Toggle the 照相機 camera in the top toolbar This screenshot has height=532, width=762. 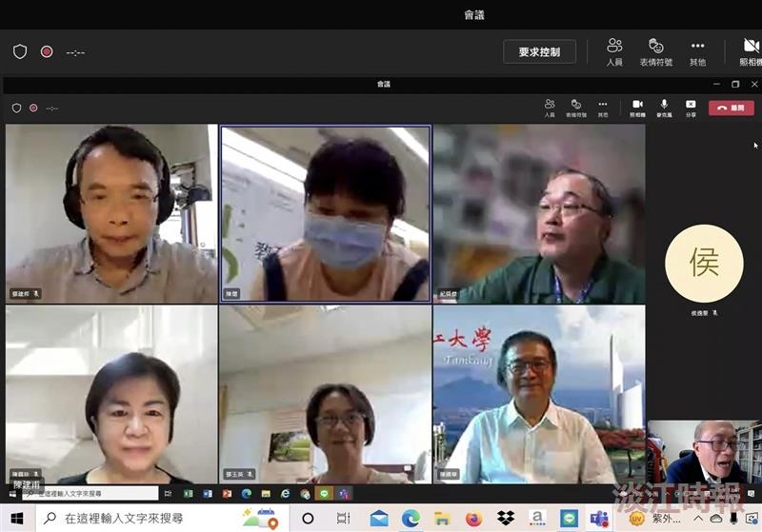point(751,52)
